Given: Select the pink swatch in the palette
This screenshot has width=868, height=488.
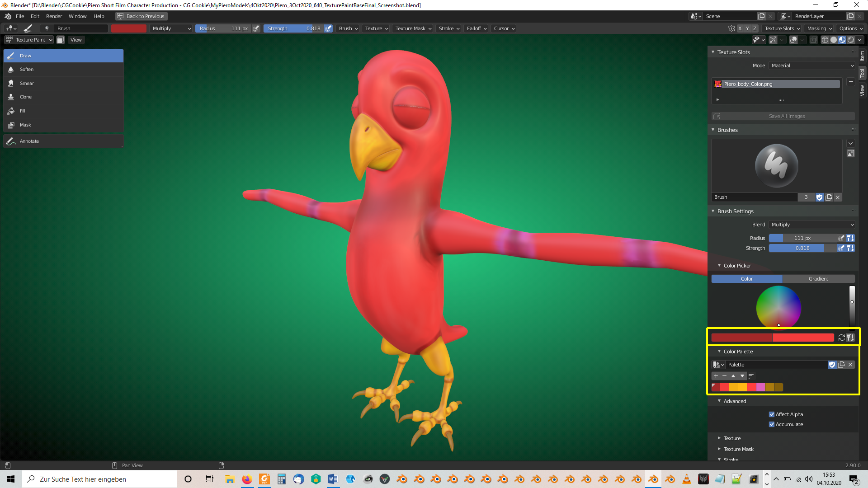Looking at the screenshot, I should [761, 387].
